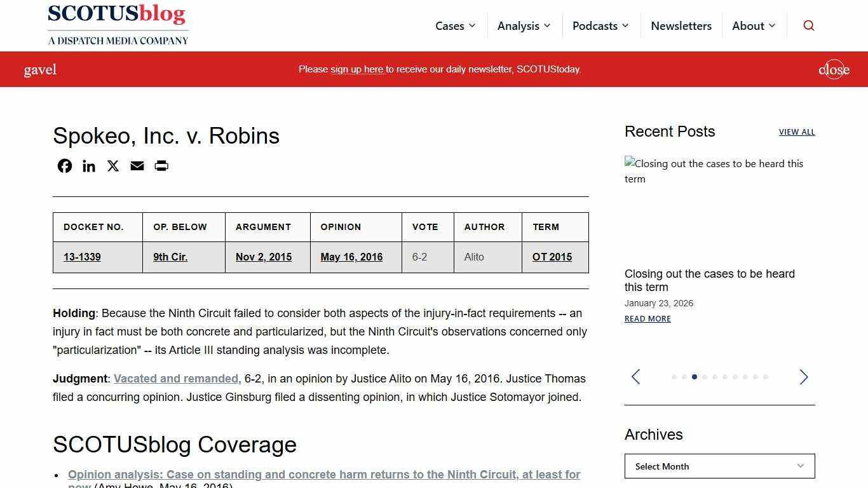Share the case on LinkedIn
This screenshot has width=868, height=488.
[x=88, y=166]
